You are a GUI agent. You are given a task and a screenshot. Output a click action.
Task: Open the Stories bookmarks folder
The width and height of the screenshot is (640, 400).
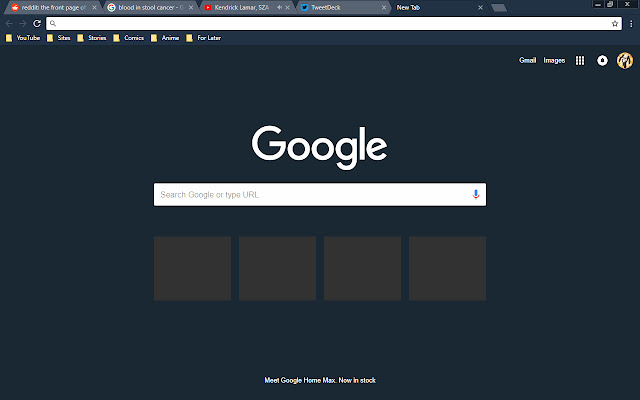click(x=92, y=38)
